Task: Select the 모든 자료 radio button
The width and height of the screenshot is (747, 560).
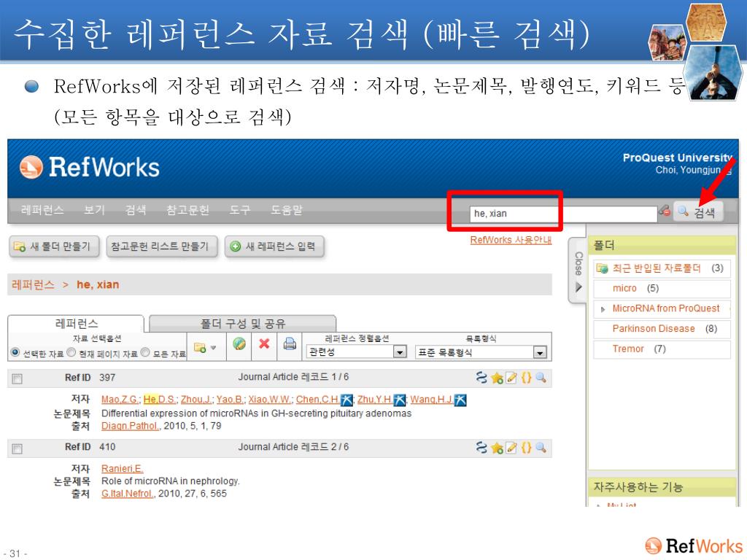Action: click(145, 352)
